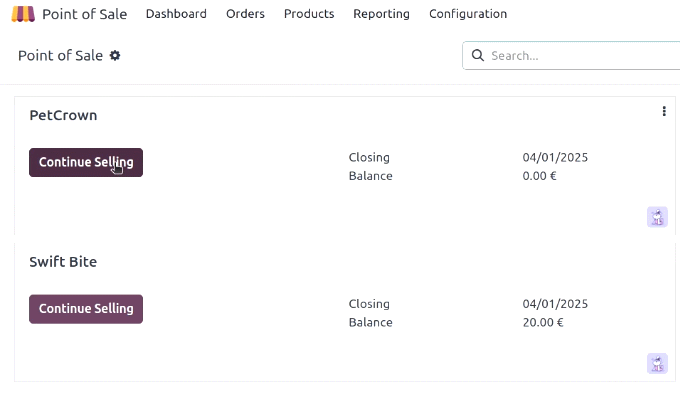Click the PetCrown closing date 04/01/2025
The height and width of the screenshot is (408, 680).
[x=555, y=157]
